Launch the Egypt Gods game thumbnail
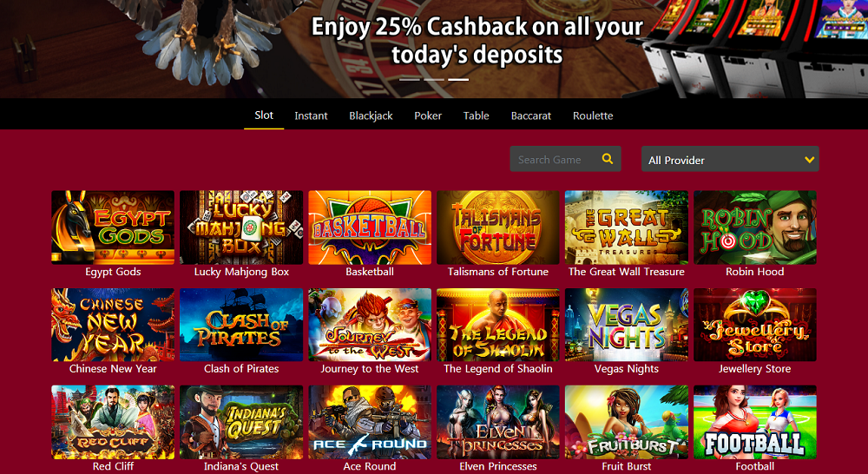868x474 pixels. click(113, 227)
